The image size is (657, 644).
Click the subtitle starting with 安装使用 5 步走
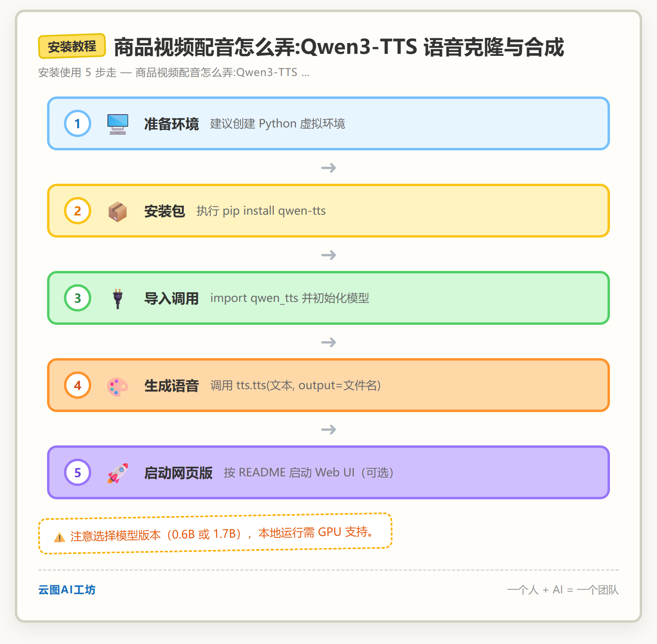point(174,72)
